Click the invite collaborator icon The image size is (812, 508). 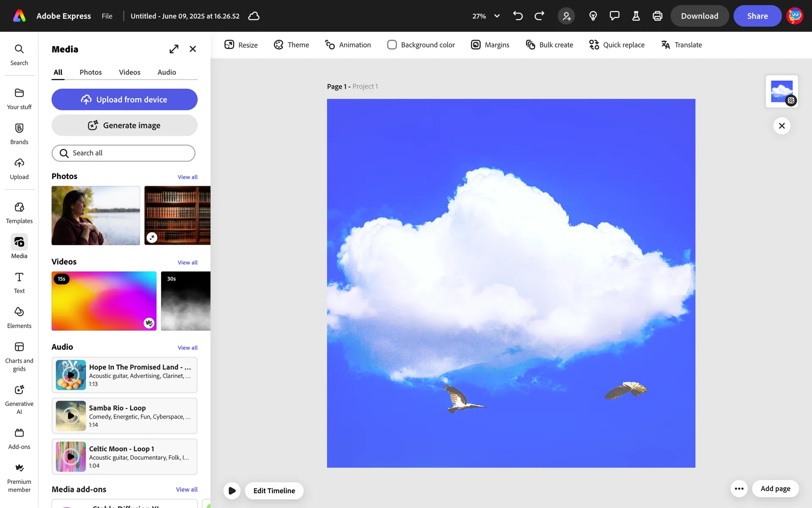(566, 16)
